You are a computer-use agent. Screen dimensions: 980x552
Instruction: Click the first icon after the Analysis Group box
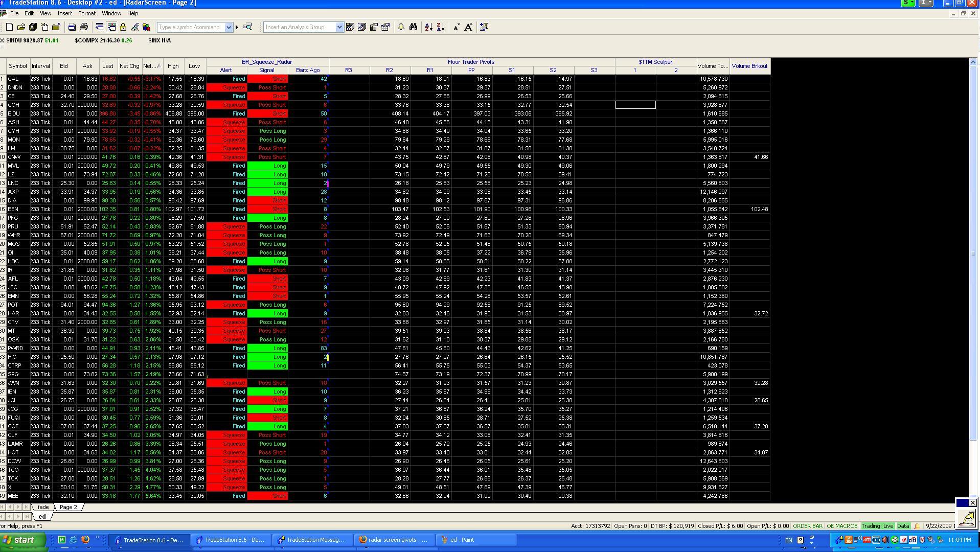(x=350, y=27)
